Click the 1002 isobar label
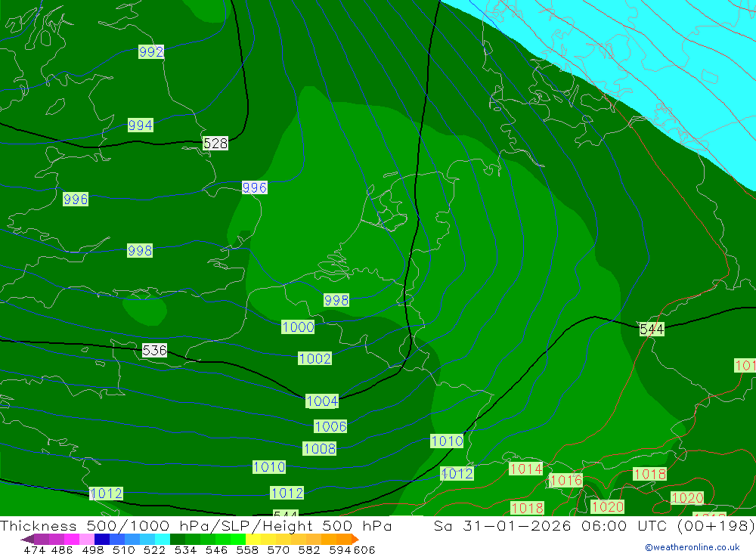This screenshot has width=756, height=554. click(x=314, y=359)
